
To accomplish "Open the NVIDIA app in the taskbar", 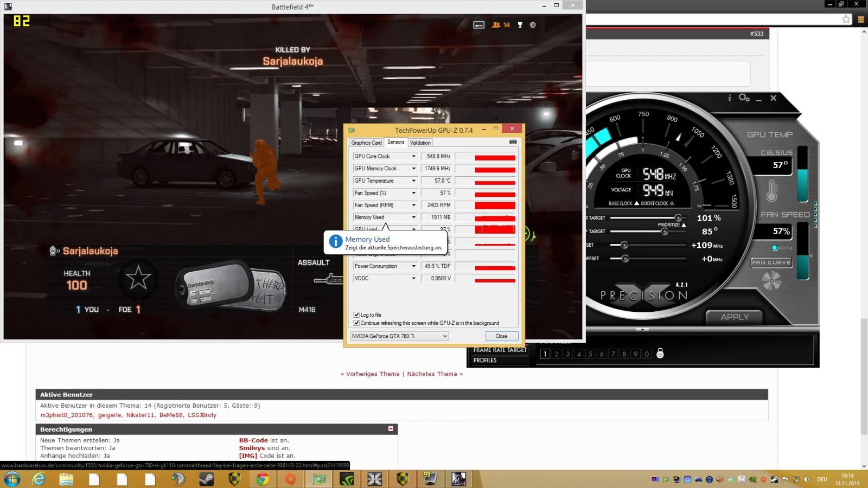I will tap(347, 479).
